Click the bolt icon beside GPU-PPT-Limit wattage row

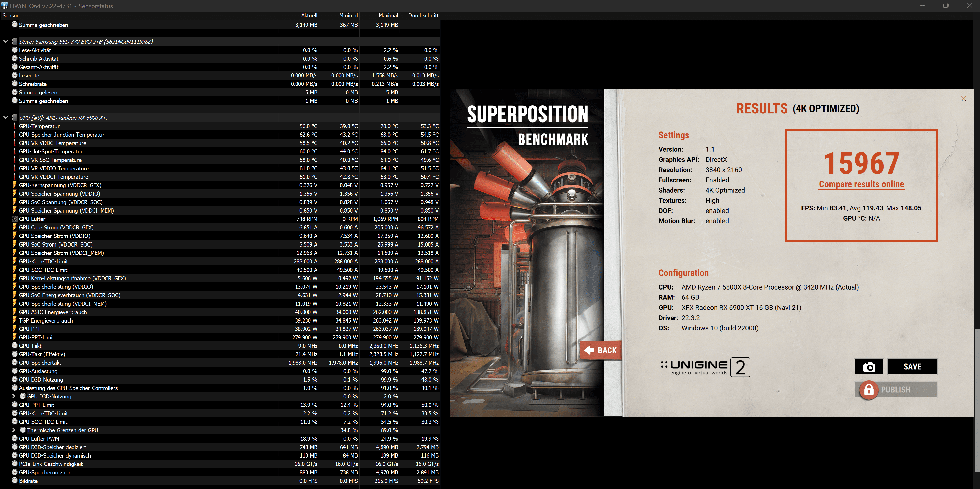point(15,337)
